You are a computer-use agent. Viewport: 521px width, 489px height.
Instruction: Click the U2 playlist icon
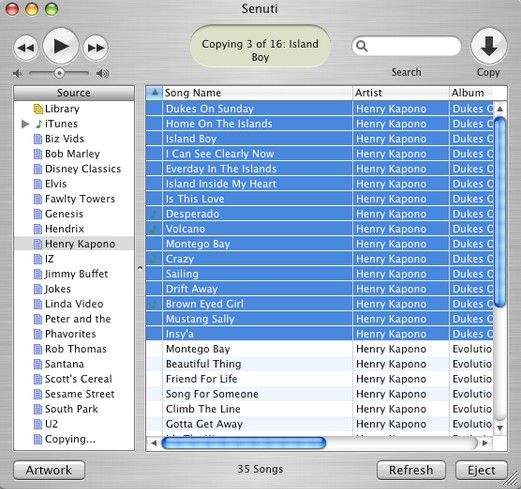point(38,424)
